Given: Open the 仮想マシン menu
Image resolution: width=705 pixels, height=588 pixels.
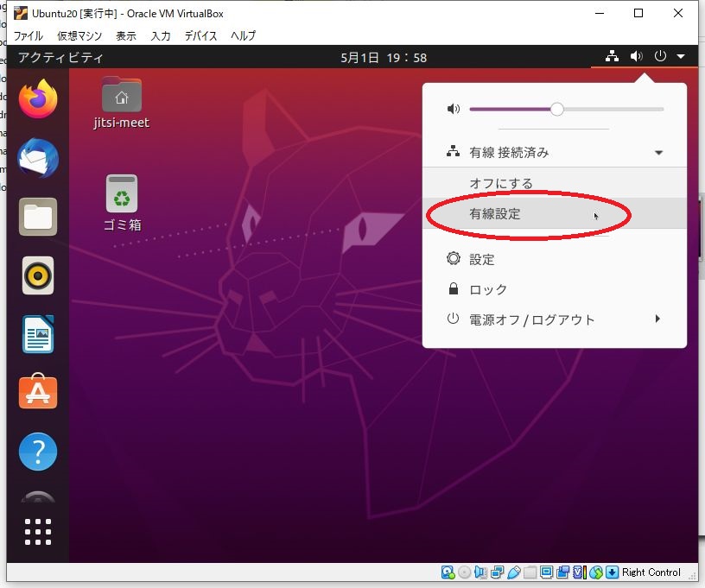Looking at the screenshot, I should point(79,36).
